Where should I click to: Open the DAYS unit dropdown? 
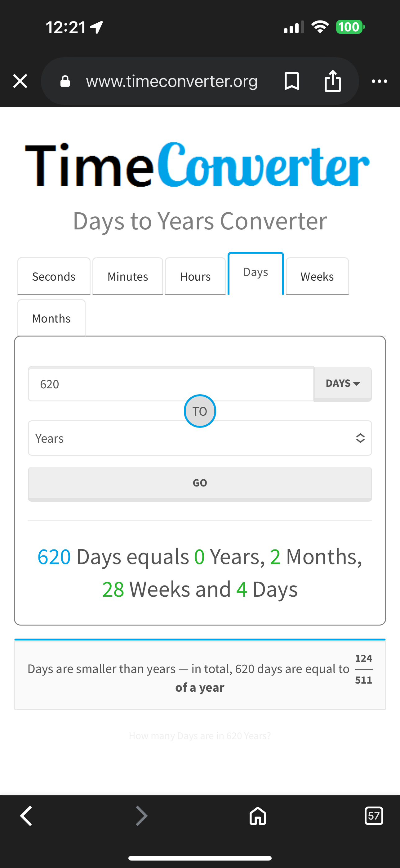342,383
